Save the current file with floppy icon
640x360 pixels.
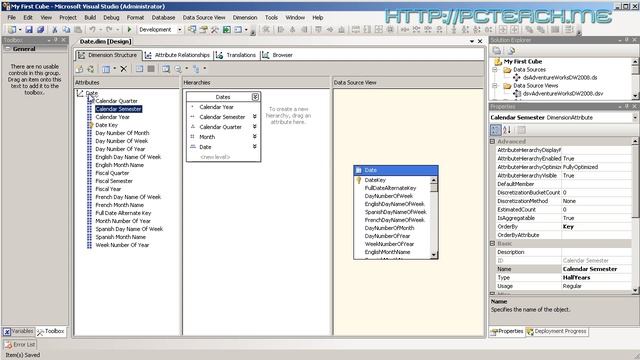29,30
